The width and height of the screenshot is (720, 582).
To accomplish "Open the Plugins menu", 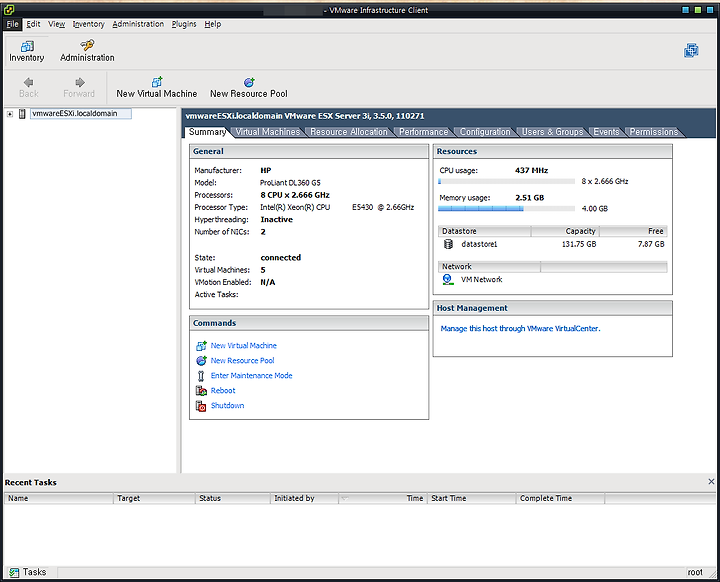I will point(184,24).
